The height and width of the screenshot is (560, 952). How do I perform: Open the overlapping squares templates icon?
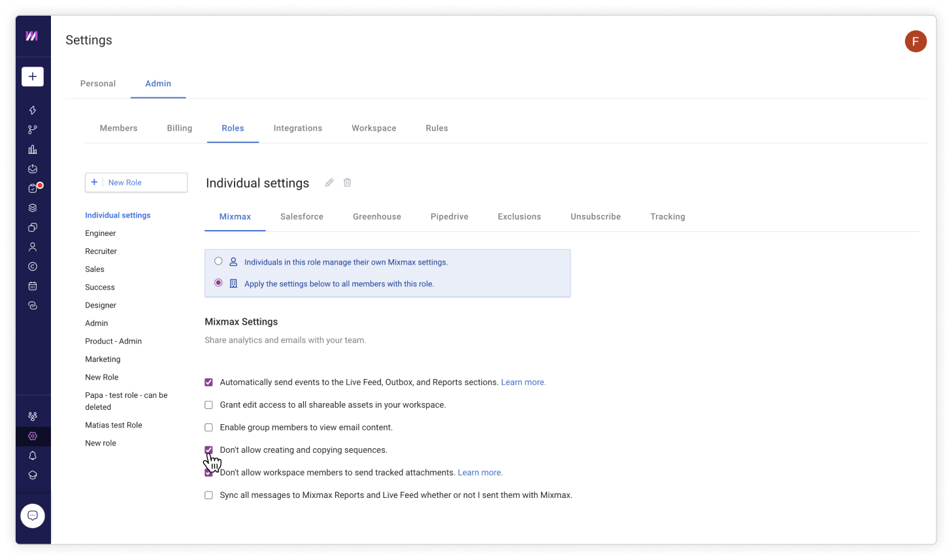pyautogui.click(x=33, y=227)
